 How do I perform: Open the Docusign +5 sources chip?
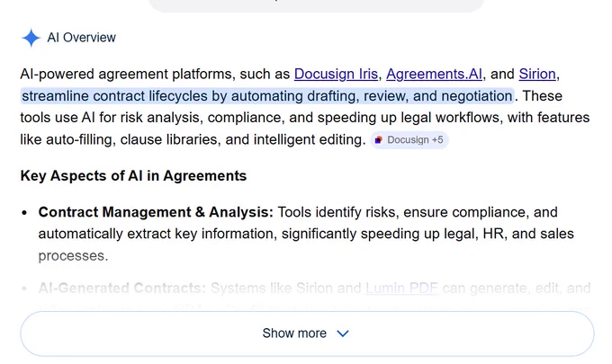[409, 140]
